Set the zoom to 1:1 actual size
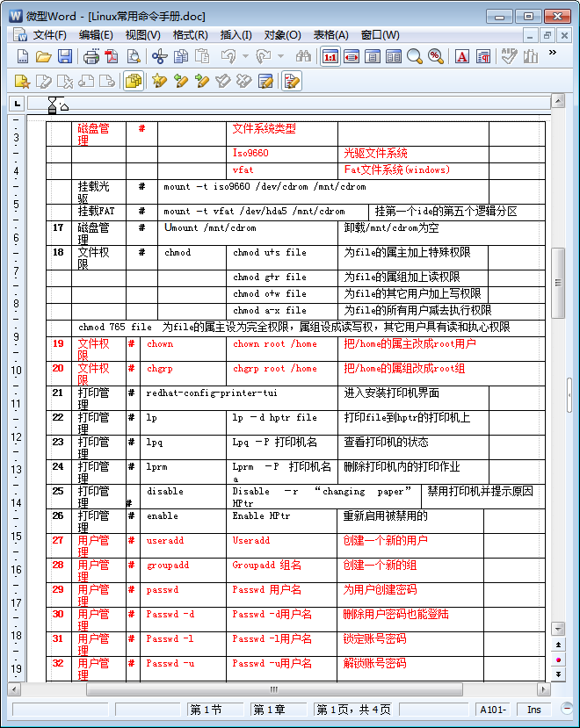The image size is (580, 728). [330, 57]
